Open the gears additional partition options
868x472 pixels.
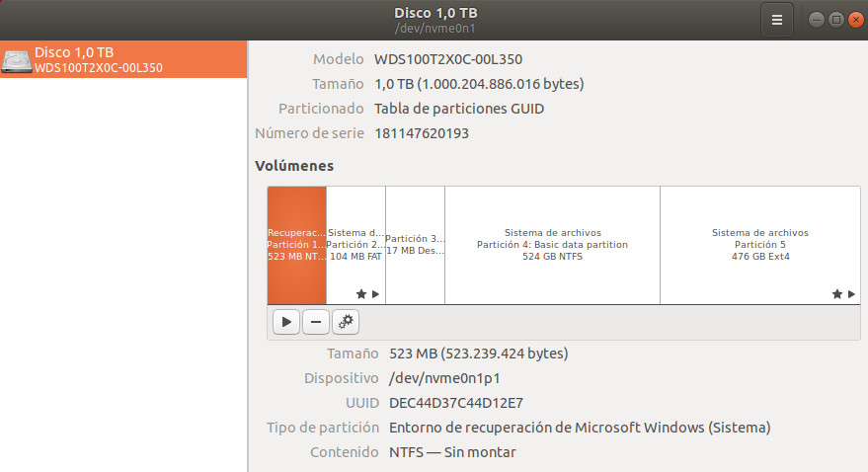pyautogui.click(x=345, y=321)
